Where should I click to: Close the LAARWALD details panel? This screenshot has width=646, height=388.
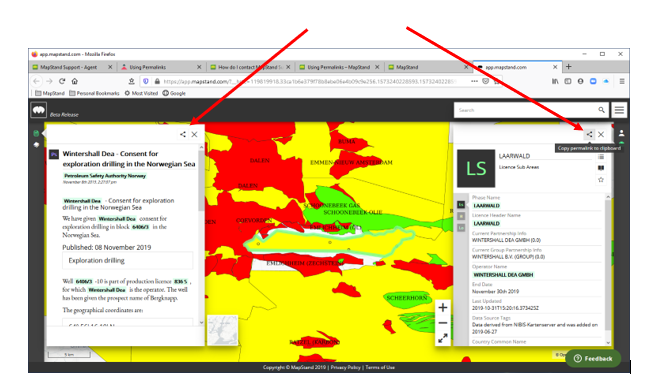tap(601, 134)
